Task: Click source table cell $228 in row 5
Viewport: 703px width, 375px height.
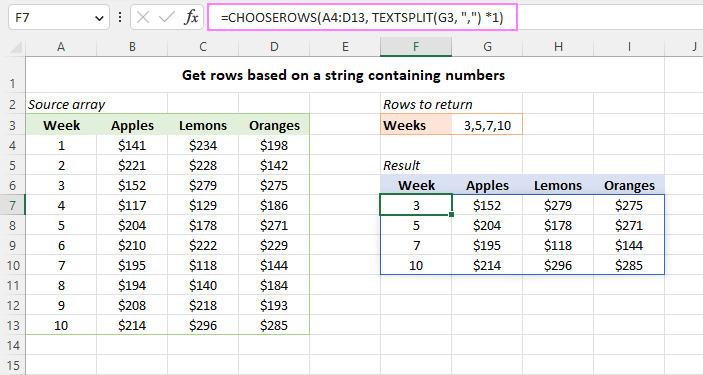Action: [x=203, y=165]
